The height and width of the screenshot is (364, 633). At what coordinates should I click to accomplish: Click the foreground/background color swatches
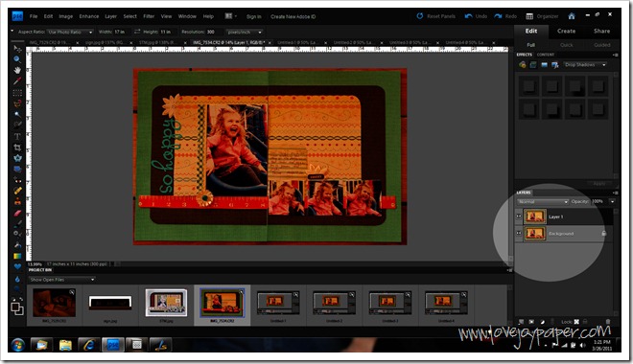point(17,308)
